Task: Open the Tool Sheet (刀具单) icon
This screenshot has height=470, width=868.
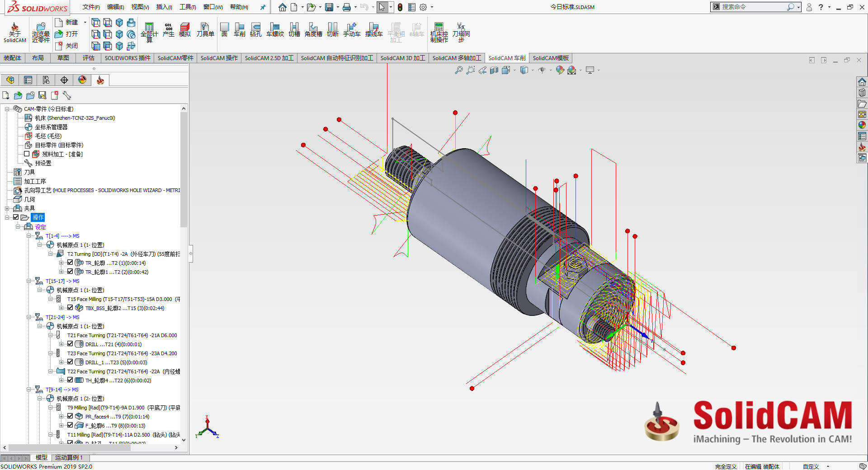Action: click(x=205, y=30)
